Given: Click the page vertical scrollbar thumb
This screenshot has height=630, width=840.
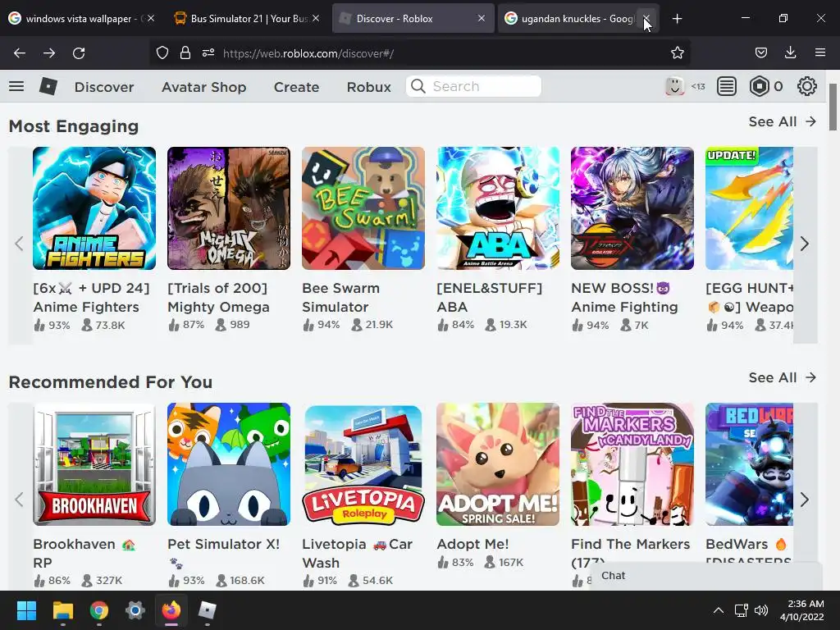Looking at the screenshot, I should [x=833, y=107].
